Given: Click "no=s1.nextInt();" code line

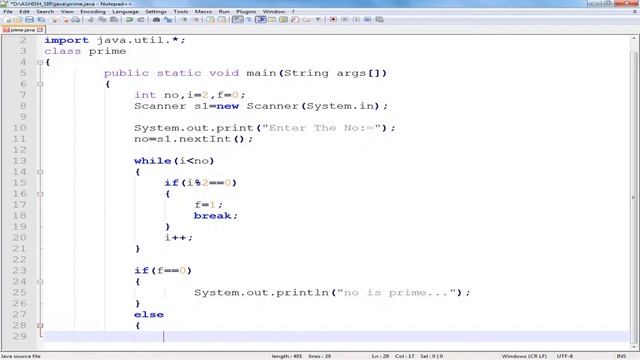Looking at the screenshot, I should click(193, 139).
